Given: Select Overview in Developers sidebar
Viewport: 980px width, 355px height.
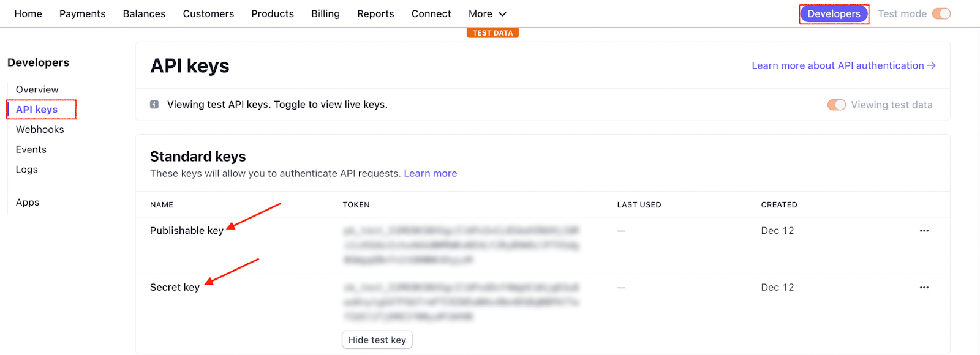Looking at the screenshot, I should click(x=37, y=89).
